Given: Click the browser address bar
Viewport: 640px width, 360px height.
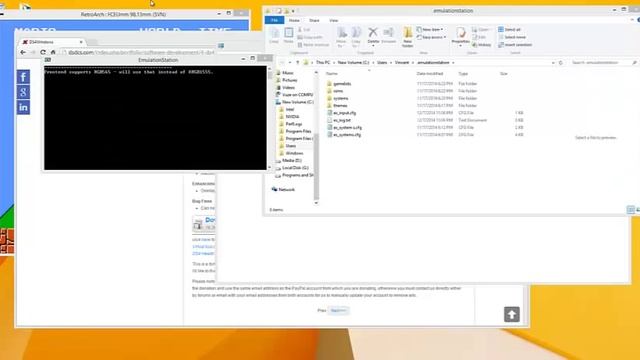Looking at the screenshot, I should [138, 52].
